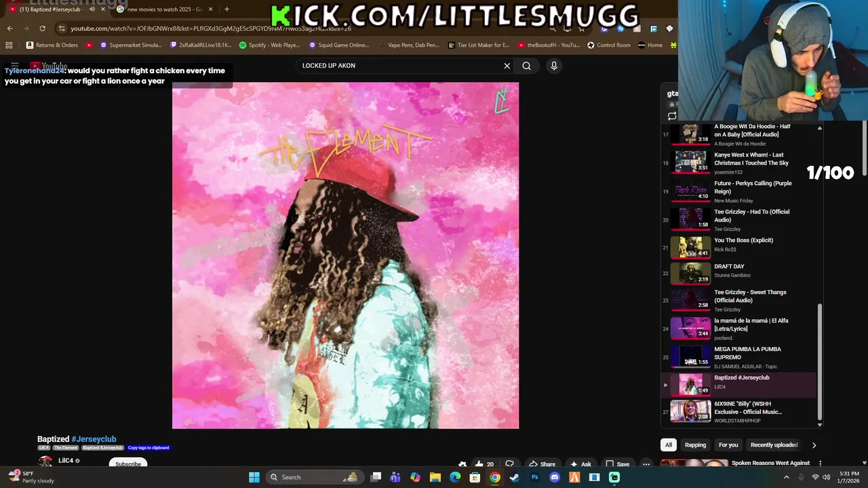Play MEGA PUMBA LA PUMBA SUPREMO item
The image size is (868, 488).
[x=739, y=357]
